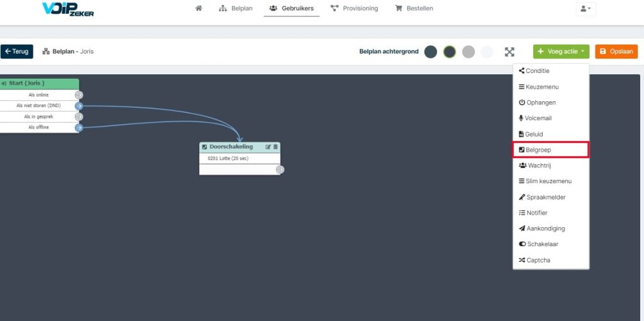Screen dimensions: 644x321
Task: Save the belplan with Opslaan
Action: (616, 52)
